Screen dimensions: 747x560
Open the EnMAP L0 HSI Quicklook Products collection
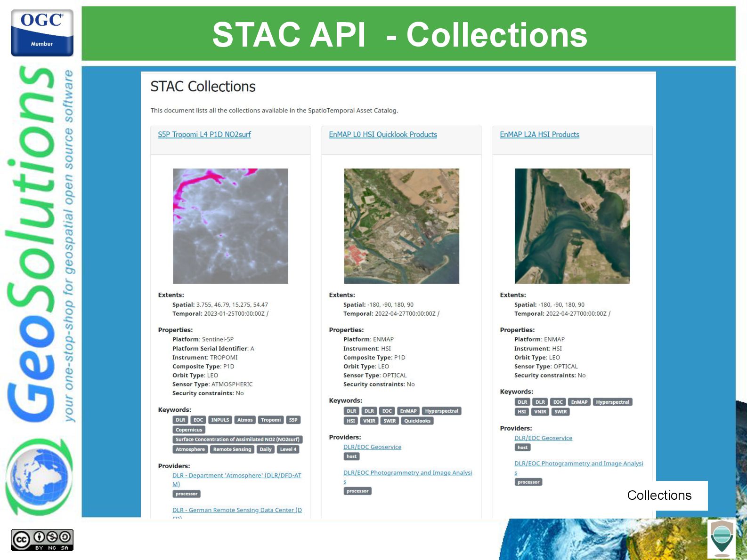[x=383, y=135]
